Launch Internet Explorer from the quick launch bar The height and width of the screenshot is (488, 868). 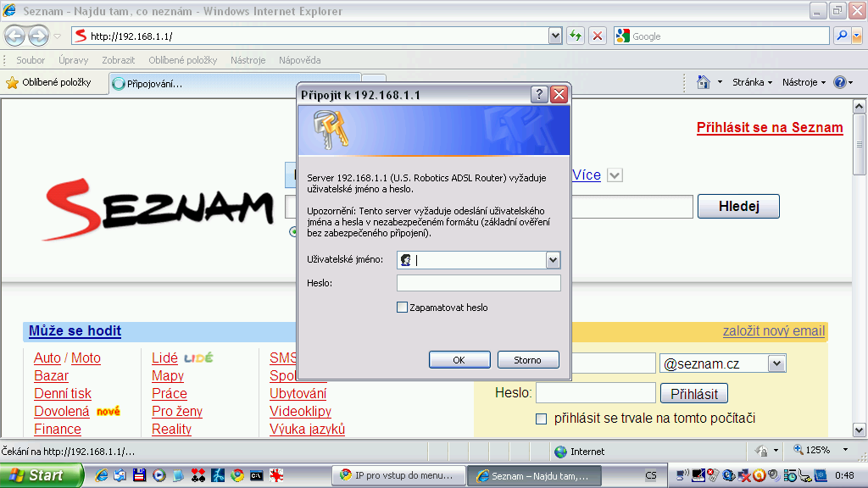coord(102,475)
